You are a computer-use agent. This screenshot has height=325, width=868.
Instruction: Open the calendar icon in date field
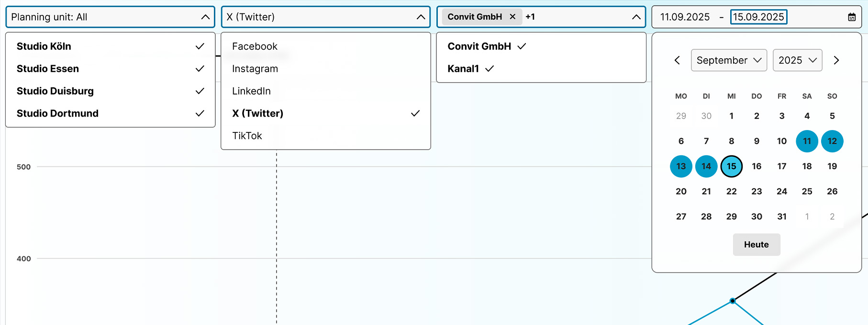852,17
